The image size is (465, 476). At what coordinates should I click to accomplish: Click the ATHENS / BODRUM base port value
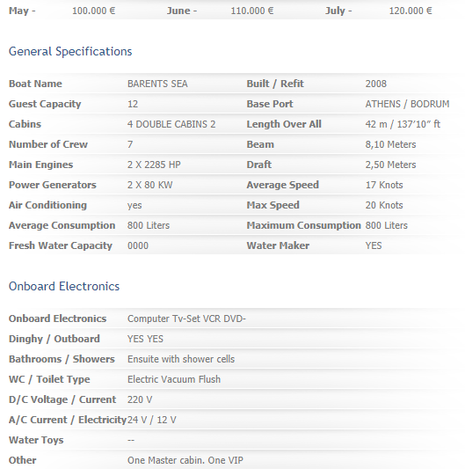[407, 104]
